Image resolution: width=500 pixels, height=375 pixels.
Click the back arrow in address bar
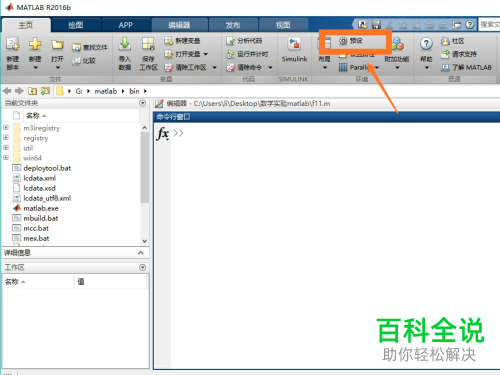coord(7,91)
